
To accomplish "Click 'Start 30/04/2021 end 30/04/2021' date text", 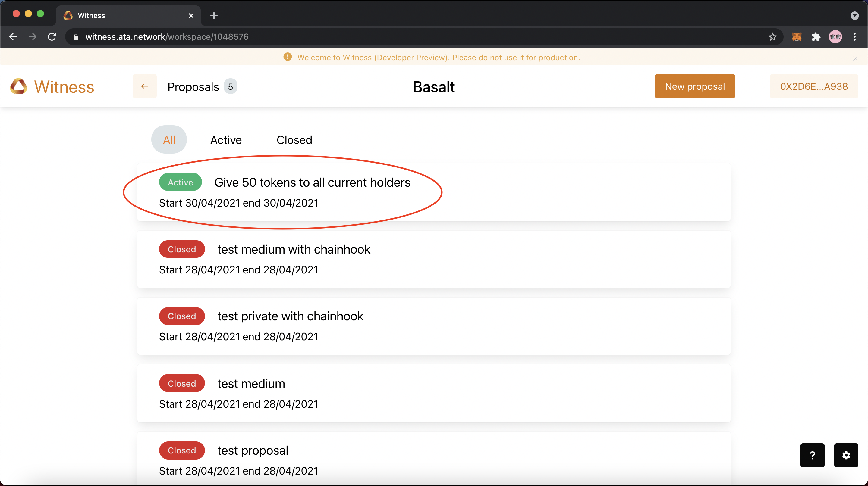I will (x=239, y=203).
